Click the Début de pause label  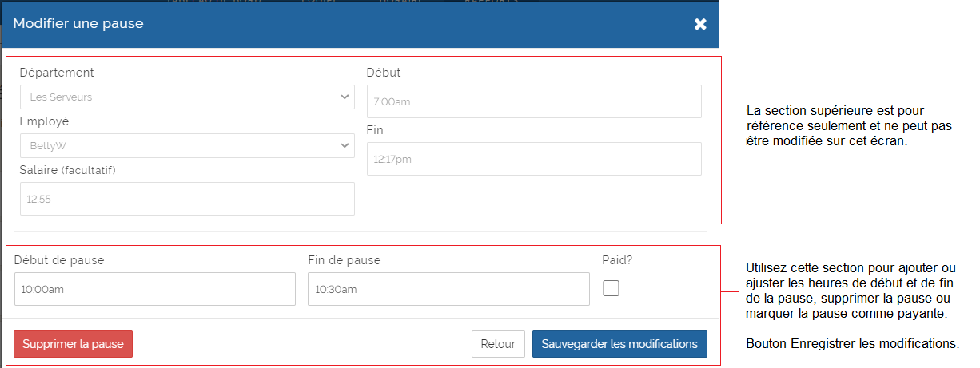coord(59,260)
